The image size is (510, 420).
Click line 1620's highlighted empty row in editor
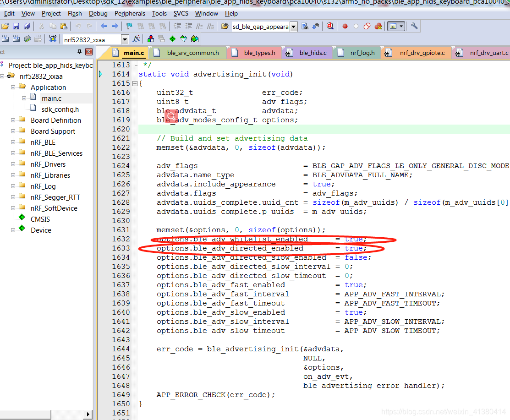(324, 129)
